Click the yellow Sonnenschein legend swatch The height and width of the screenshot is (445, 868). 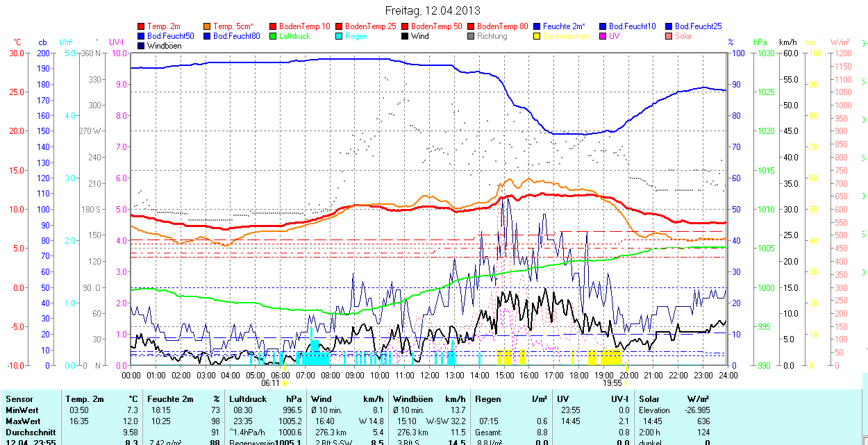537,36
